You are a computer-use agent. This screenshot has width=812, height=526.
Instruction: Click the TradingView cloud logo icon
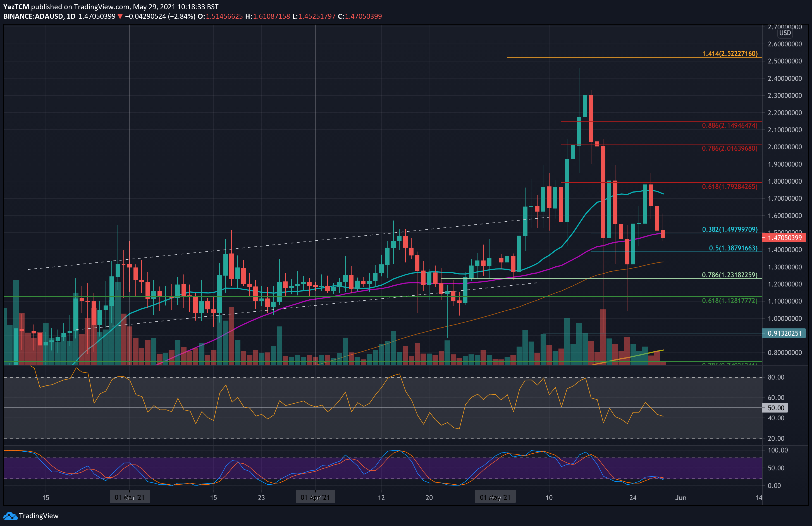10,516
